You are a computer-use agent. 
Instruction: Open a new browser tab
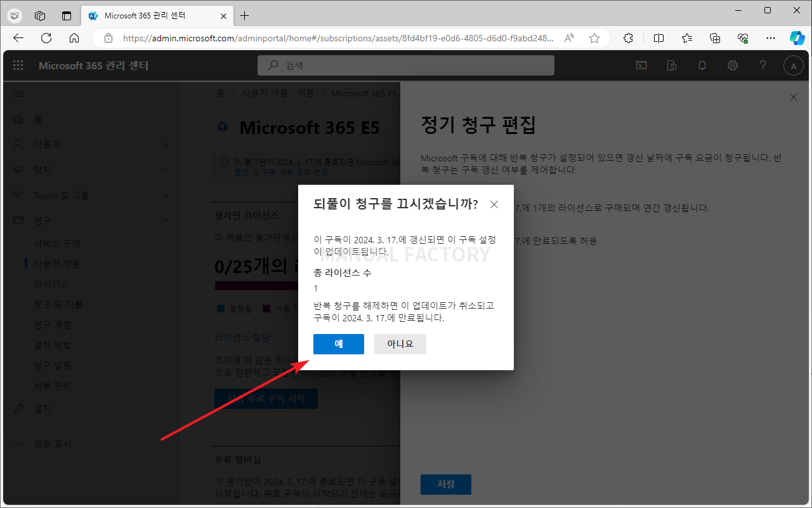245,15
